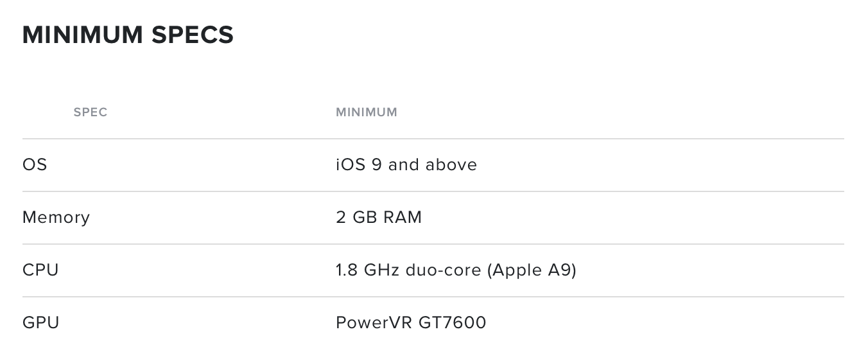Select the '2 GB RAM' value
The height and width of the screenshot is (352, 868).
point(379,218)
